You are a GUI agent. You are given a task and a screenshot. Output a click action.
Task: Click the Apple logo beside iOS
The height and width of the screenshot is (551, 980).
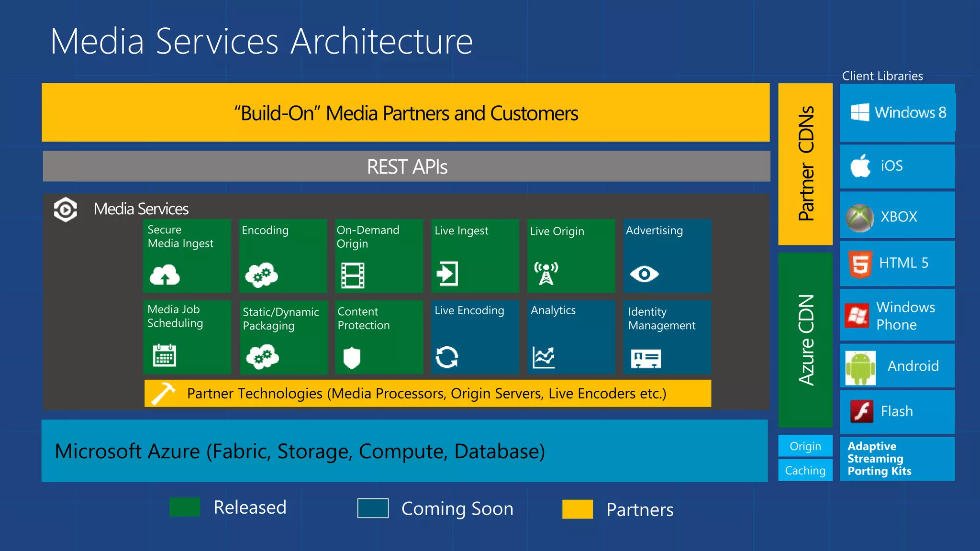[x=860, y=165]
